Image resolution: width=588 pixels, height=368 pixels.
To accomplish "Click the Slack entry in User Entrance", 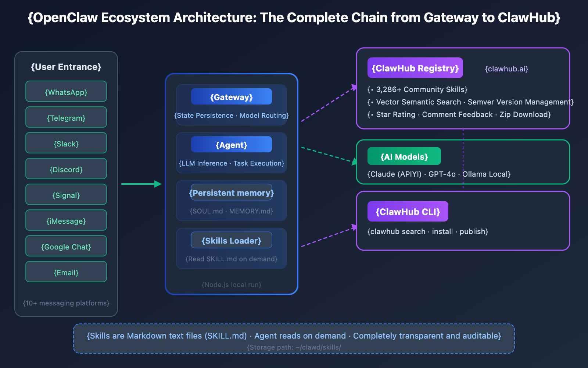I will (x=66, y=143).
